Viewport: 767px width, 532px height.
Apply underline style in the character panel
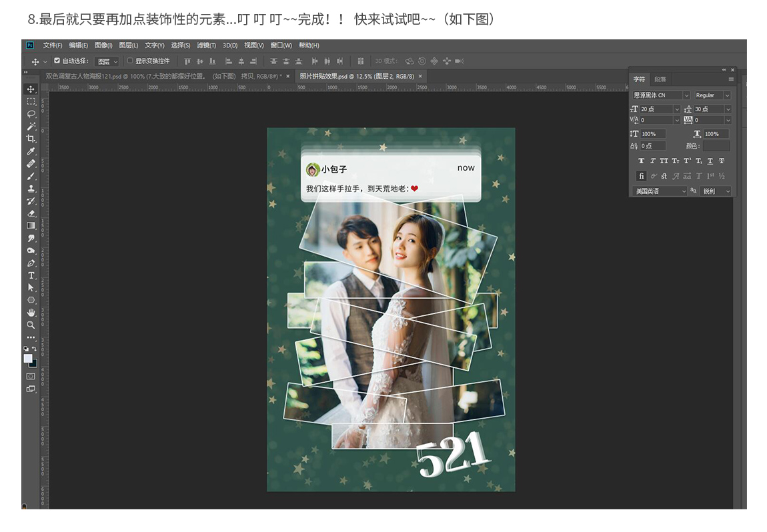[x=710, y=161]
